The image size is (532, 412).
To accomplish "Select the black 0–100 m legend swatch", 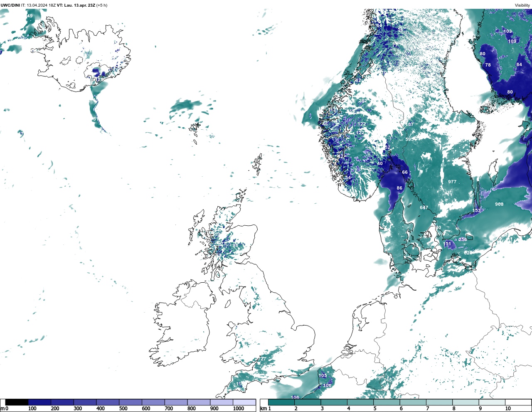I will pos(17,402).
